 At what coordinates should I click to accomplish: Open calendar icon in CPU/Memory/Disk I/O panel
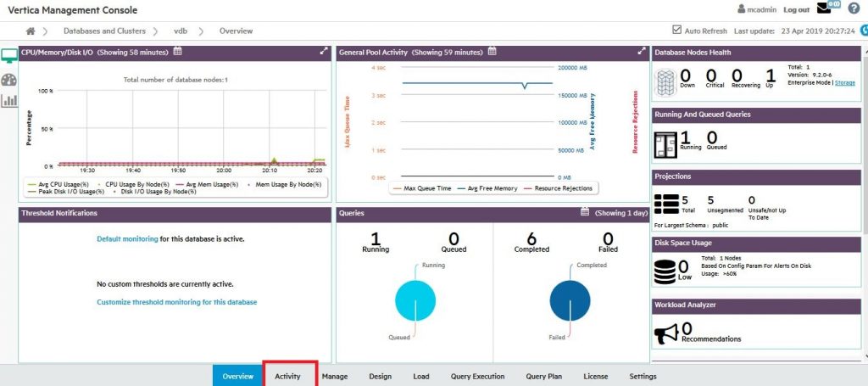[x=178, y=52]
